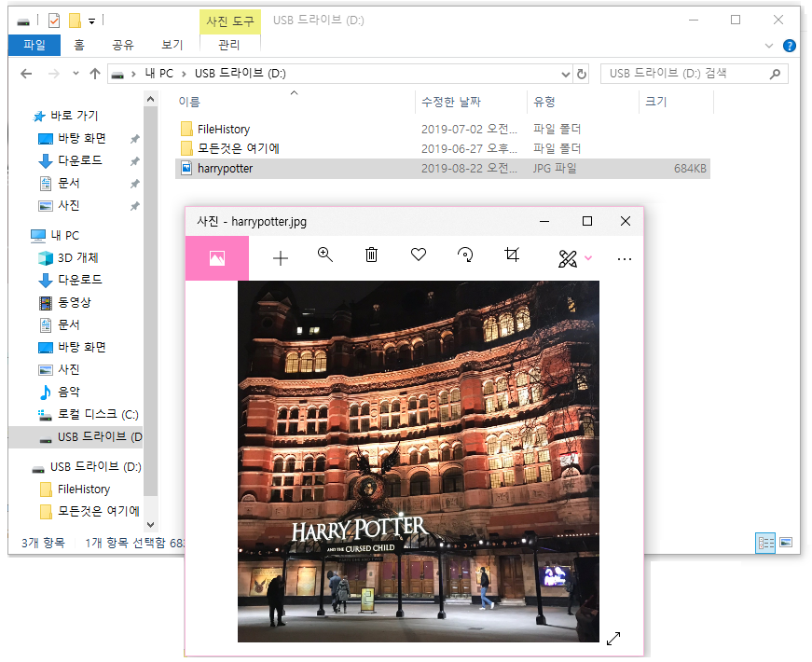
Task: Open recent locations dropdown arrow
Action: [76, 74]
